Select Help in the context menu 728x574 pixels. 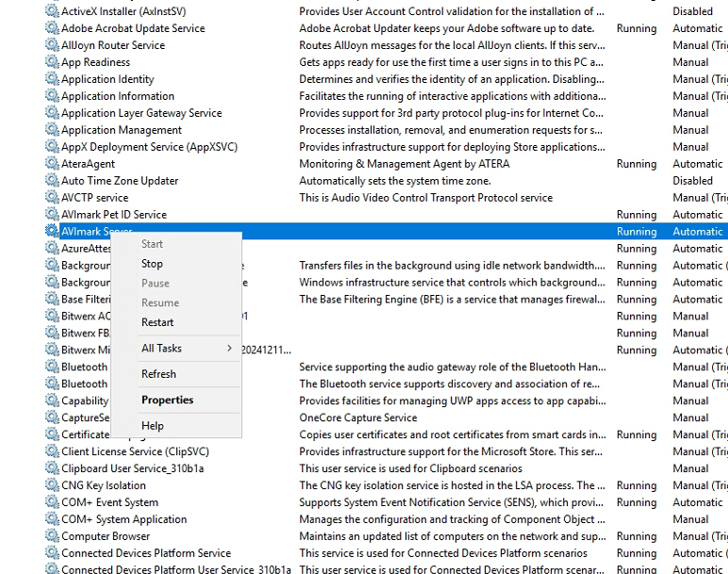point(152,425)
